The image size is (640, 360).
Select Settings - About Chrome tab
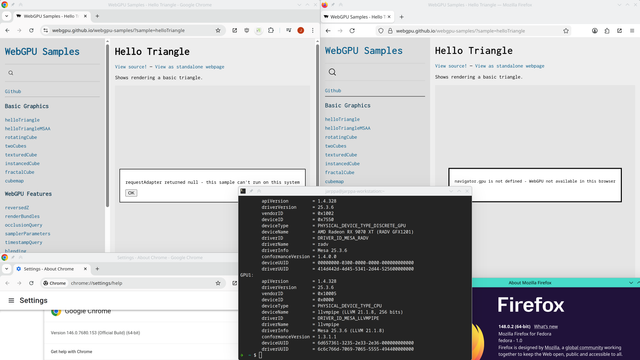coord(51,269)
